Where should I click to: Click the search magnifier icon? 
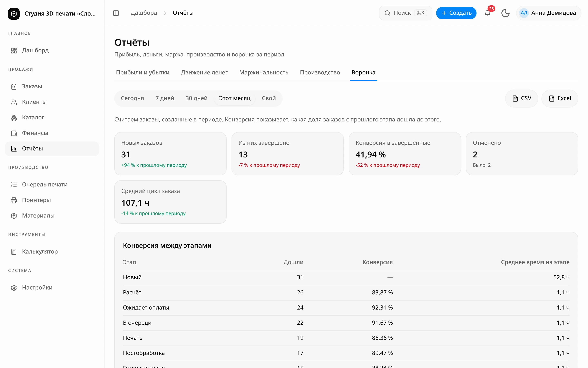pyautogui.click(x=387, y=13)
